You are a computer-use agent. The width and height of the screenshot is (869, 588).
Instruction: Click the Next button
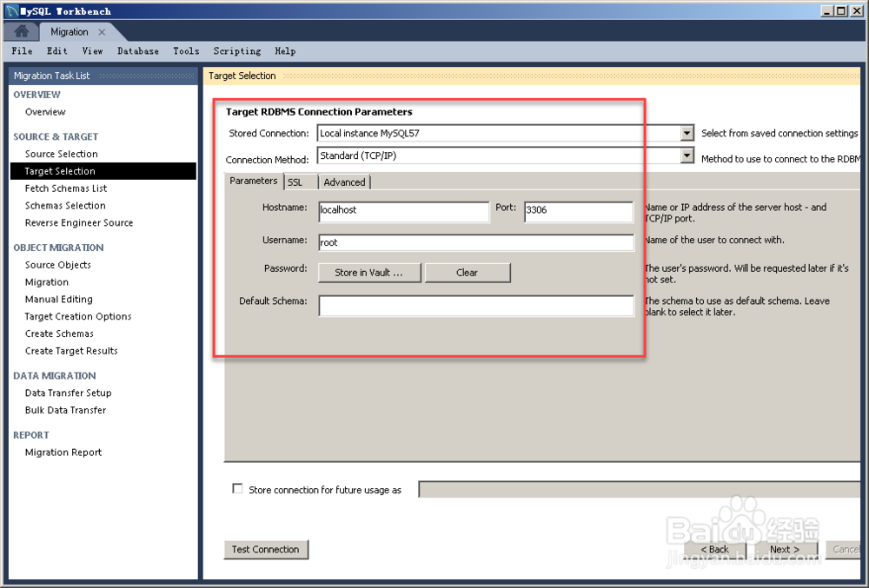(x=785, y=549)
